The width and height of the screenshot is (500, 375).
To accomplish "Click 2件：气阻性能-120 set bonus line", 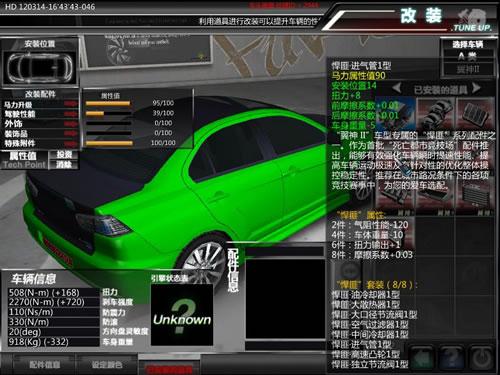I will [370, 225].
